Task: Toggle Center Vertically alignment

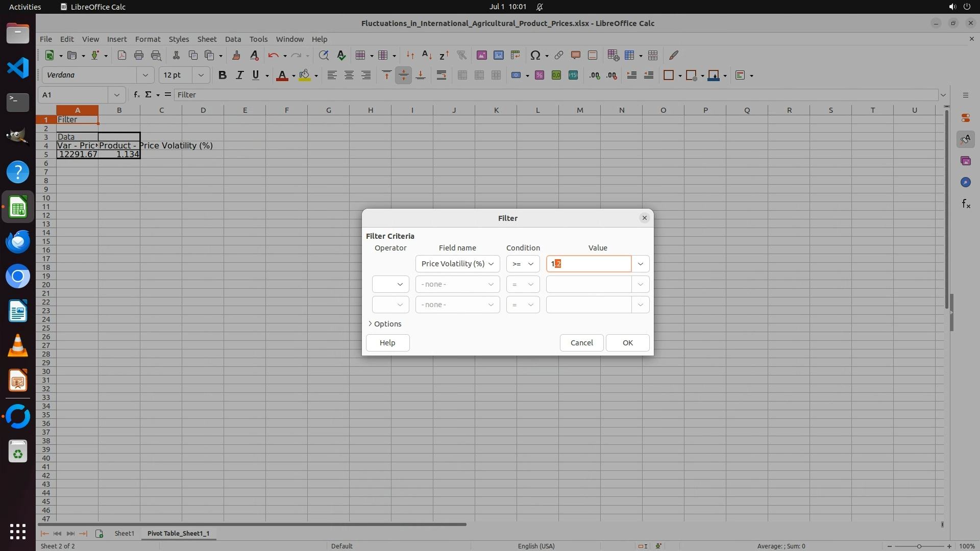Action: coord(403,75)
